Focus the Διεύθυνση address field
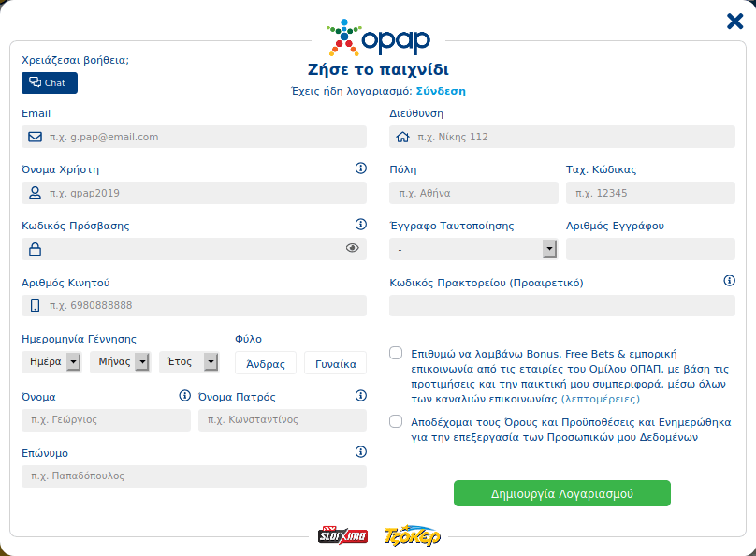The width and height of the screenshot is (756, 556). click(x=562, y=137)
